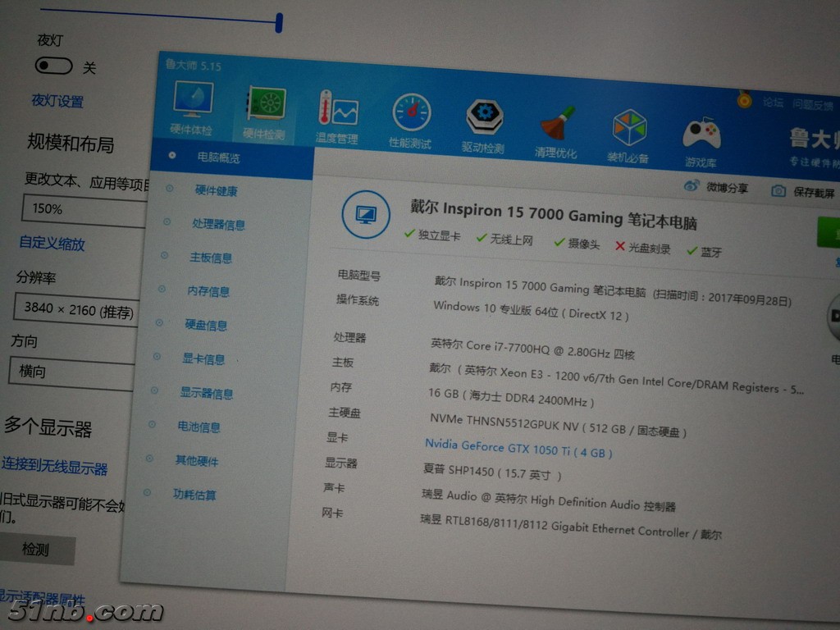The width and height of the screenshot is (840, 630).
Task: Click the camera icon for 保存截屏
Action: pos(778,190)
